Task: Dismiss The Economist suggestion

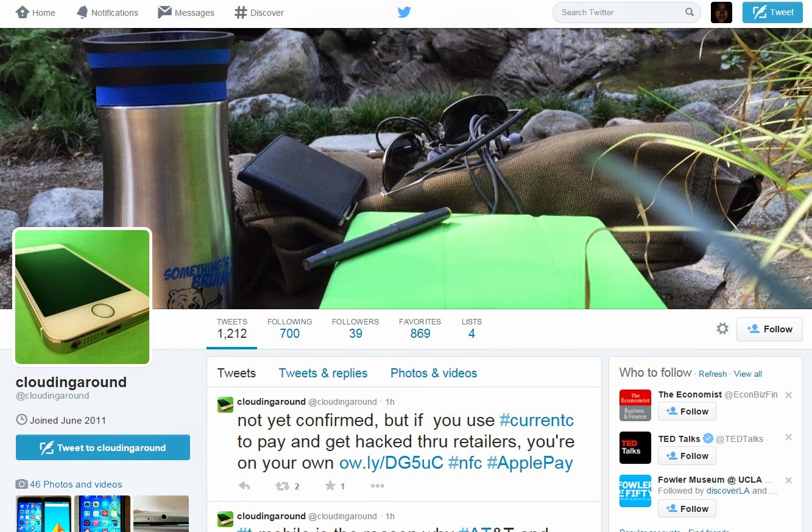Action: click(789, 395)
